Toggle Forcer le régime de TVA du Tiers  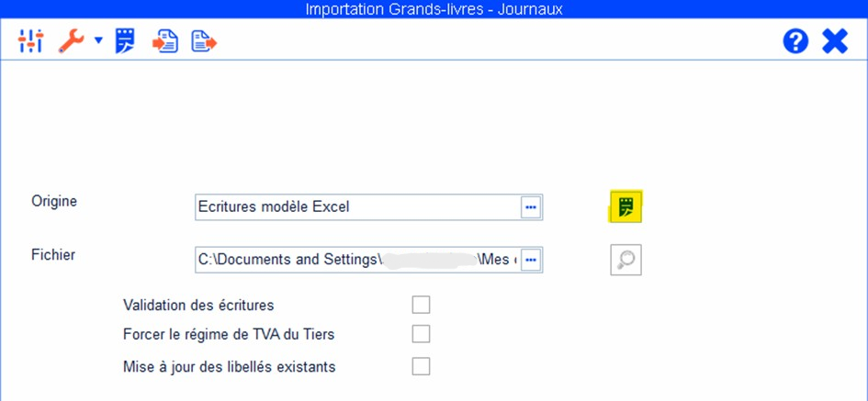coord(421,334)
